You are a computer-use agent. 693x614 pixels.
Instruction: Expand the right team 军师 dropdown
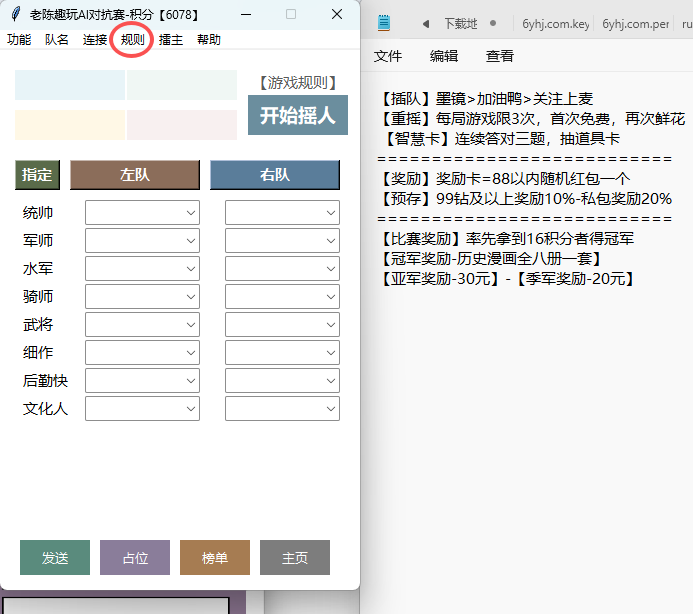coord(282,241)
